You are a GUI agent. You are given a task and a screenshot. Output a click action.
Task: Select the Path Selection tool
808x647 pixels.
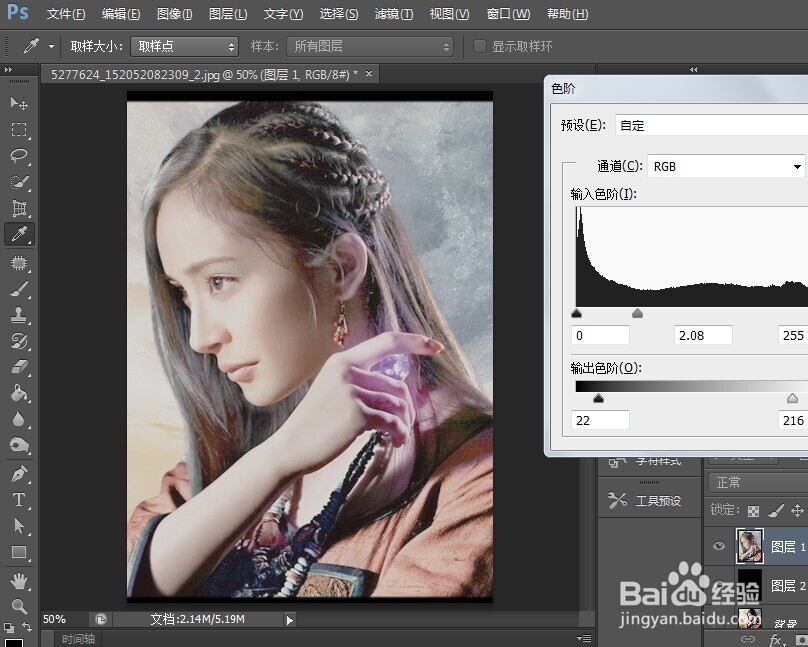point(19,526)
